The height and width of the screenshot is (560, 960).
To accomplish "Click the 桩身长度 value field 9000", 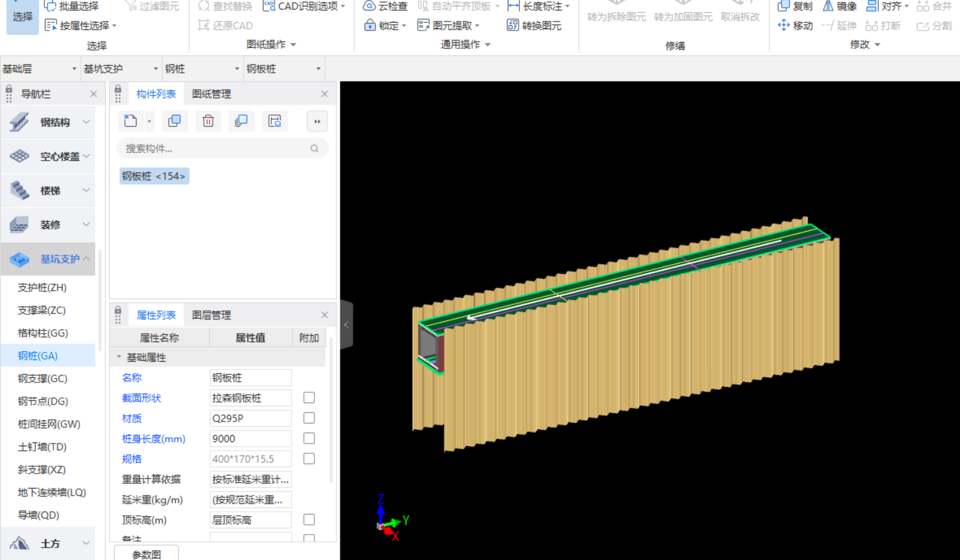I will pos(251,438).
